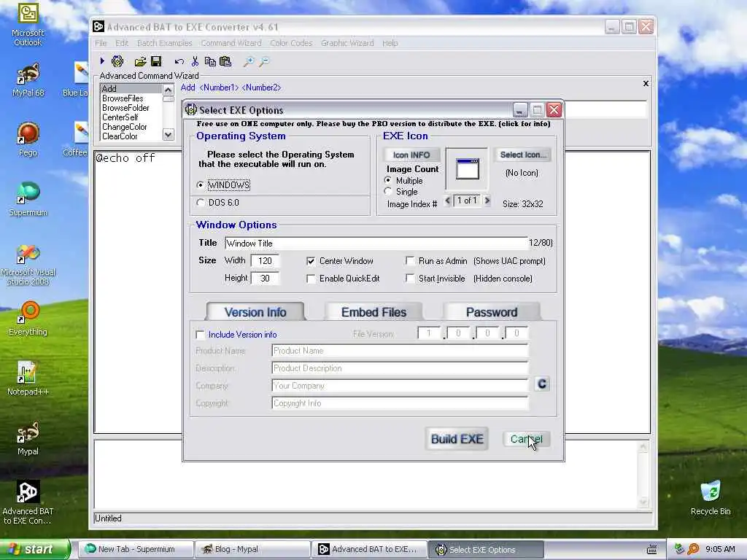
Task: Click the Open file folder toolbar icon
Action: point(140,61)
